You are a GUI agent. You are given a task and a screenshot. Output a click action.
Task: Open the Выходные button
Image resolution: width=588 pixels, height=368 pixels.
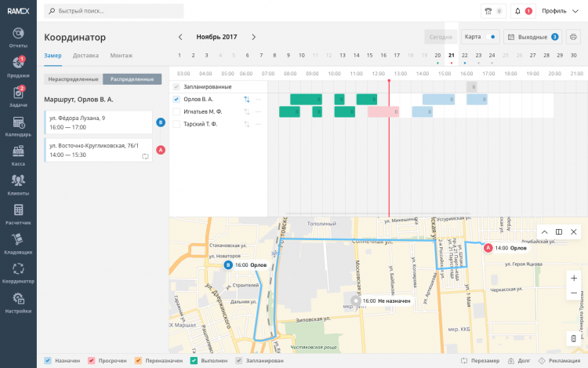[x=532, y=37]
